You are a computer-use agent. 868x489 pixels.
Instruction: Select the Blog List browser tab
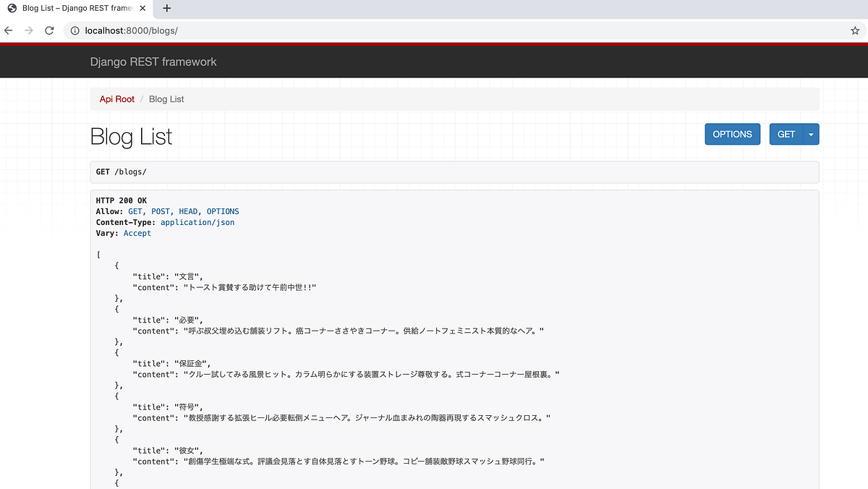tap(77, 9)
